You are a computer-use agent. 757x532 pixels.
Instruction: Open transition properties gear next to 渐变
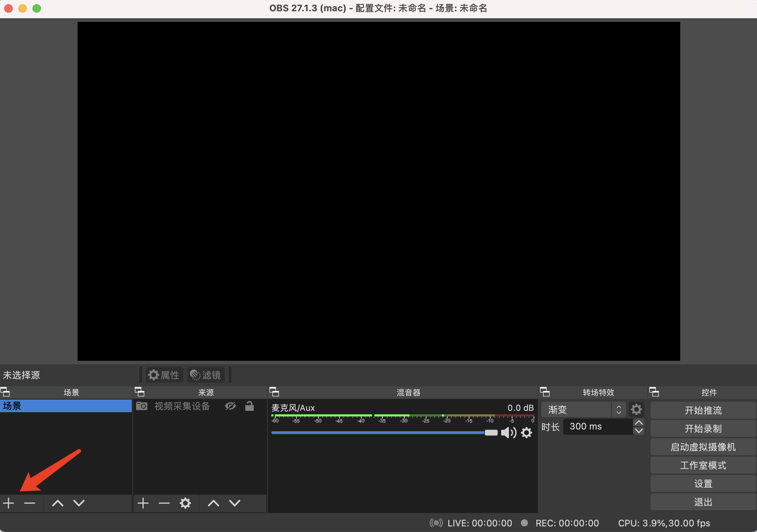point(636,409)
